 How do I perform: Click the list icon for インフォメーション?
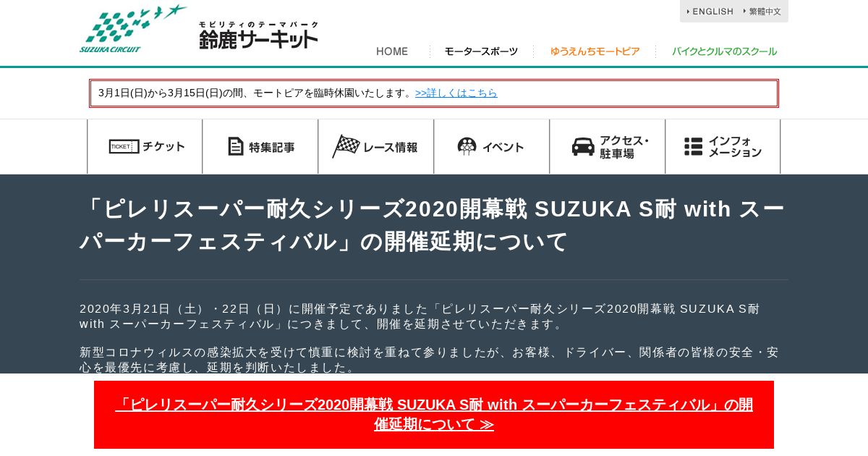[694, 146]
